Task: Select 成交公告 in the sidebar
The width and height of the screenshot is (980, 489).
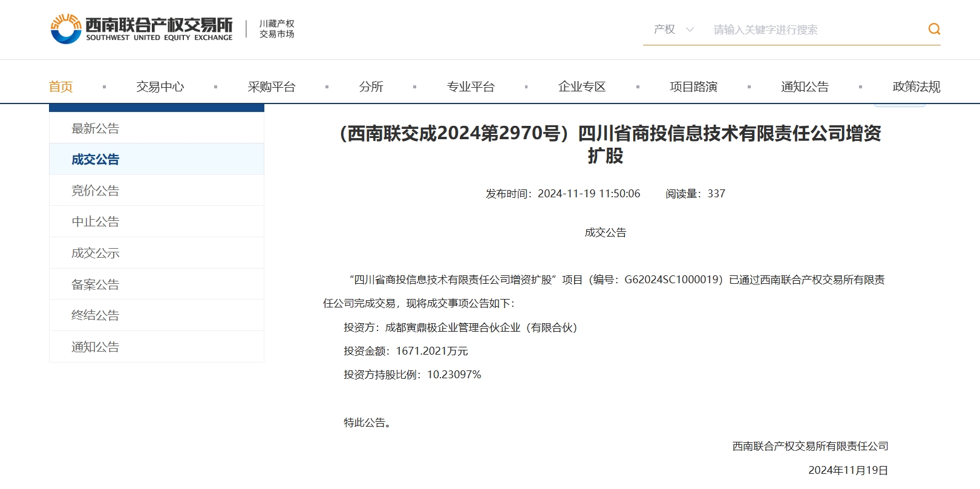Action: [x=157, y=159]
